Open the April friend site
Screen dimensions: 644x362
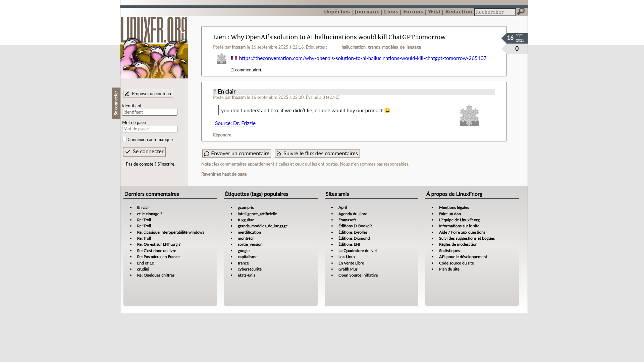pos(342,207)
